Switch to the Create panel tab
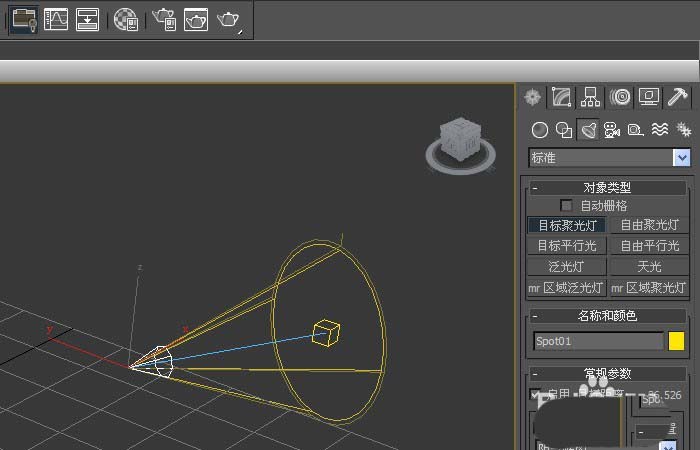 point(533,96)
